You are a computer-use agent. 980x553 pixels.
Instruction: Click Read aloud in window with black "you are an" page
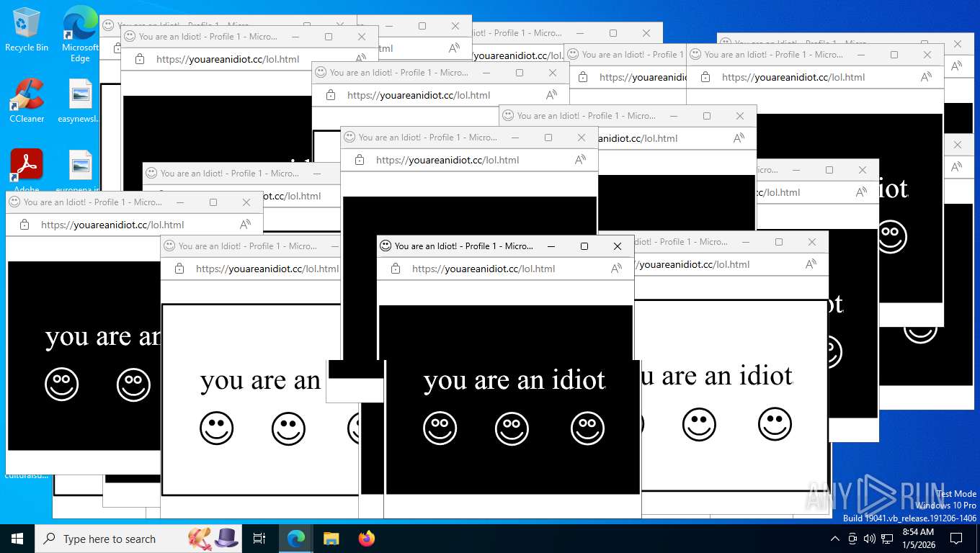pyautogui.click(x=245, y=225)
